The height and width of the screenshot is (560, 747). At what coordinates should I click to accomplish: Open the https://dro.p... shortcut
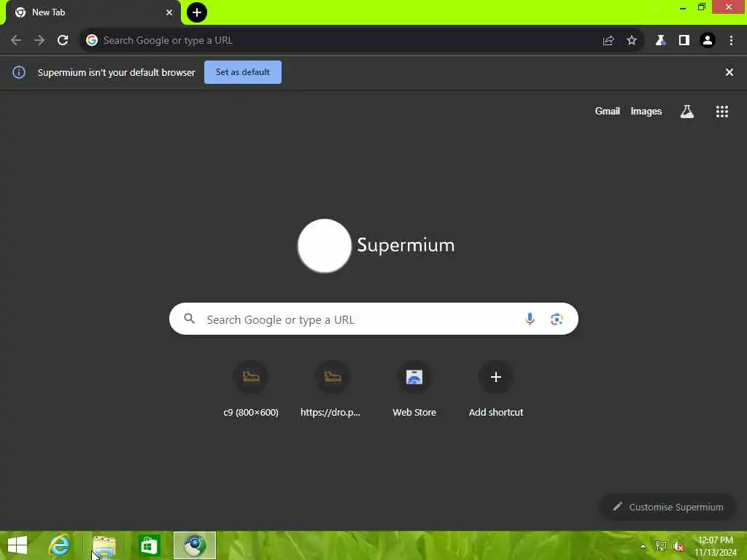332,389
